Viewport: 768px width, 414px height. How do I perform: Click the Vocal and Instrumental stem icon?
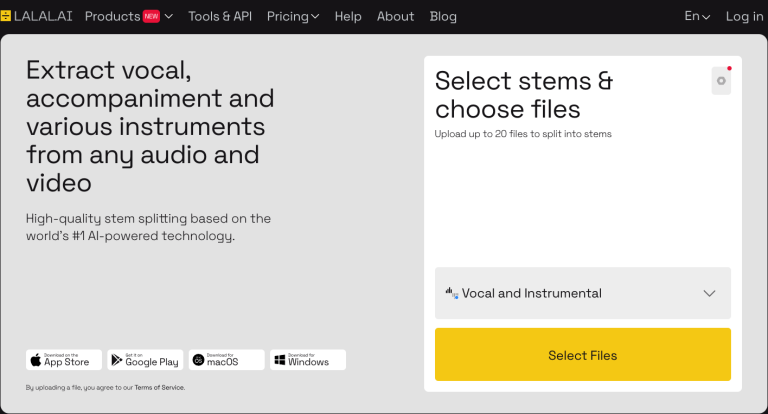pyautogui.click(x=451, y=293)
